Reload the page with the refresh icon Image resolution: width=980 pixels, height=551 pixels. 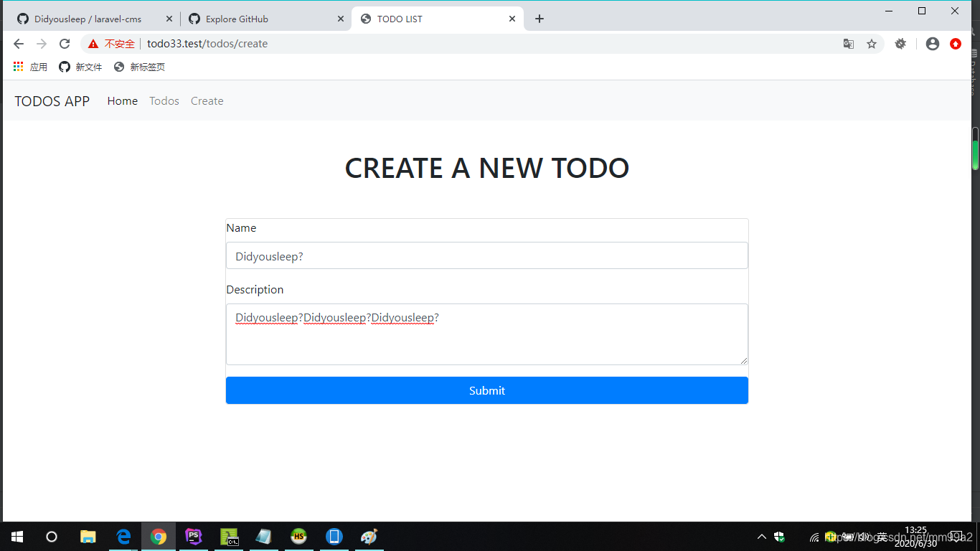pos(65,44)
